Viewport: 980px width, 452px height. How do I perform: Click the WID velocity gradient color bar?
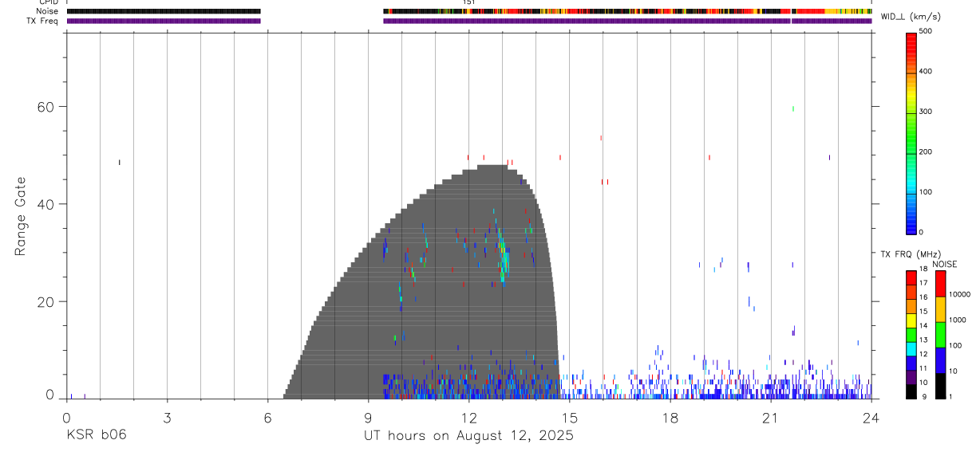(911, 133)
